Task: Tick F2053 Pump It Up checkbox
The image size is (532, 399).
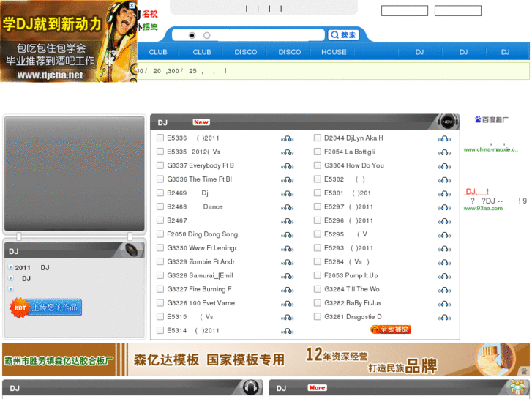Action: pos(318,275)
